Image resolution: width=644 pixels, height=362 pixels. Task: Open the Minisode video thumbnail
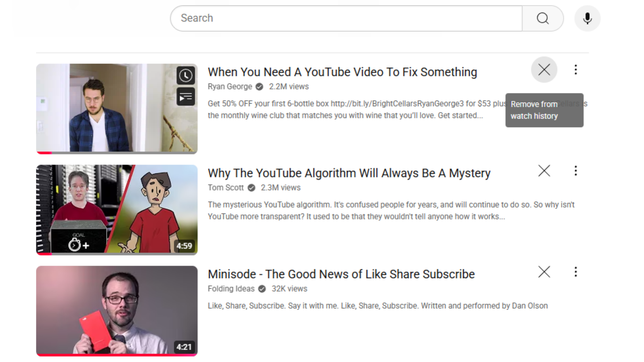[x=117, y=311]
